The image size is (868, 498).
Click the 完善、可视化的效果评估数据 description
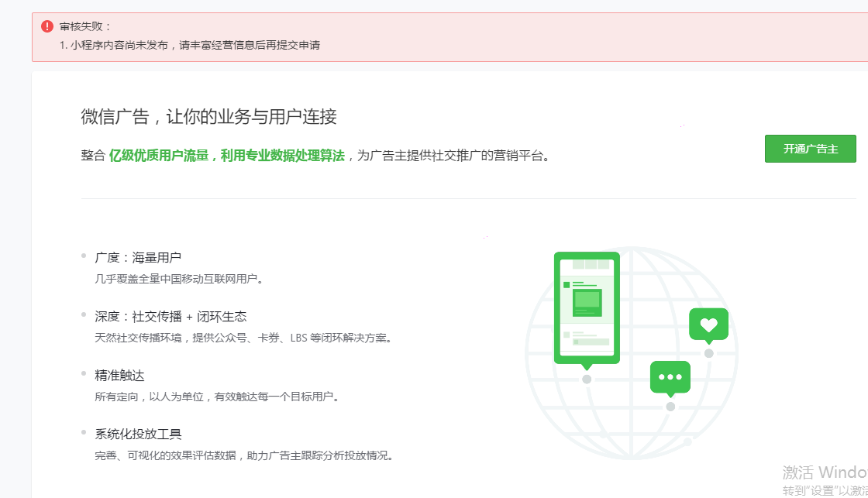(243, 455)
